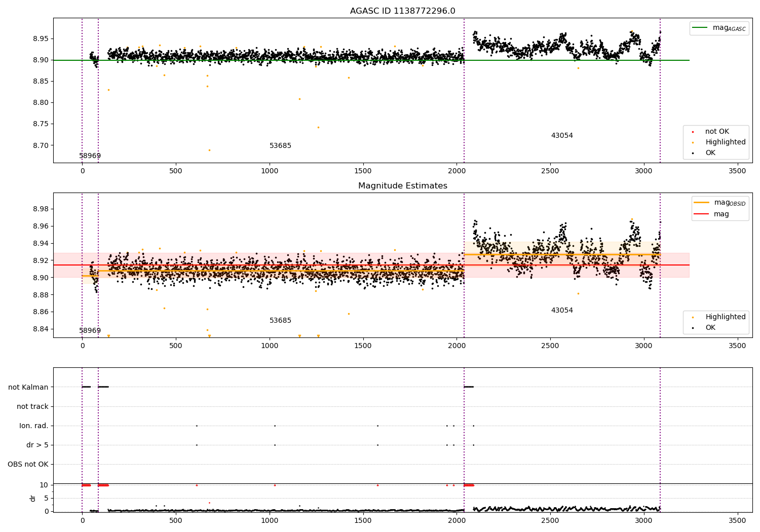Click the 8.95 y-axis tick label
This screenshot has width=760, height=532.
[41, 39]
